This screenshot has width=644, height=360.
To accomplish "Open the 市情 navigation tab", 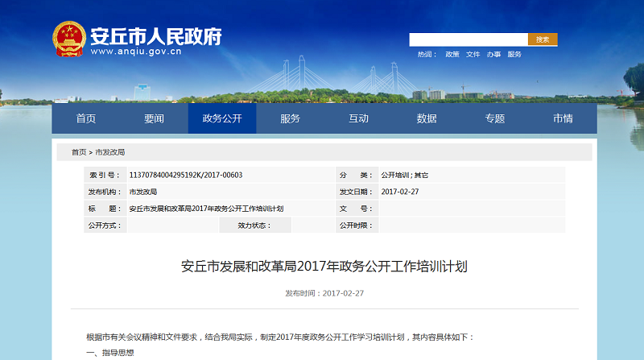I will coord(563,118).
